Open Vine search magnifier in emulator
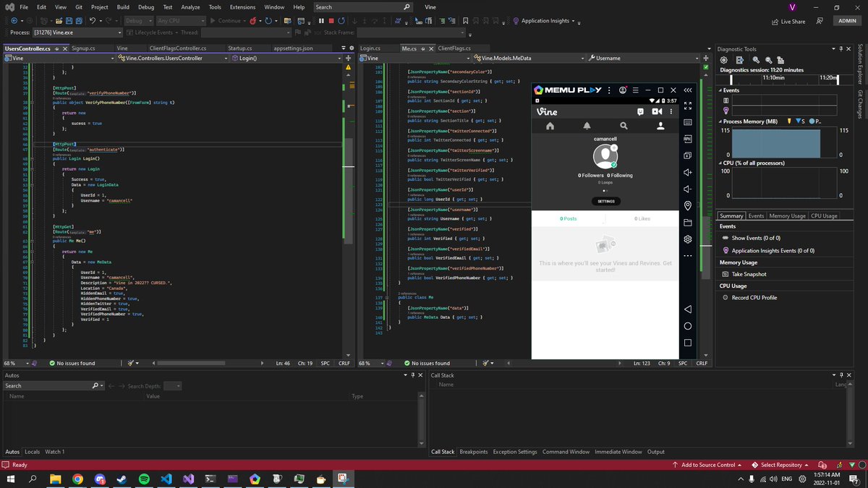The height and width of the screenshot is (488, 868). [x=624, y=126]
